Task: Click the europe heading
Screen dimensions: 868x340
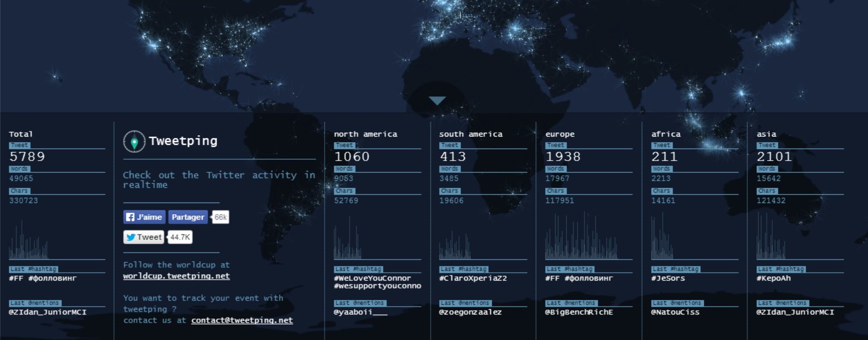Action: (x=560, y=134)
